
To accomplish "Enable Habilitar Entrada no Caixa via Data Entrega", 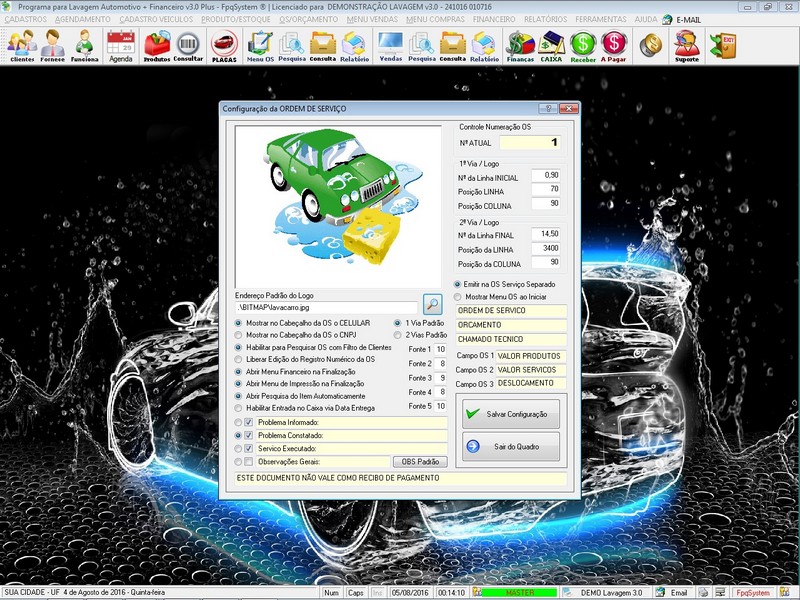I will coord(238,408).
